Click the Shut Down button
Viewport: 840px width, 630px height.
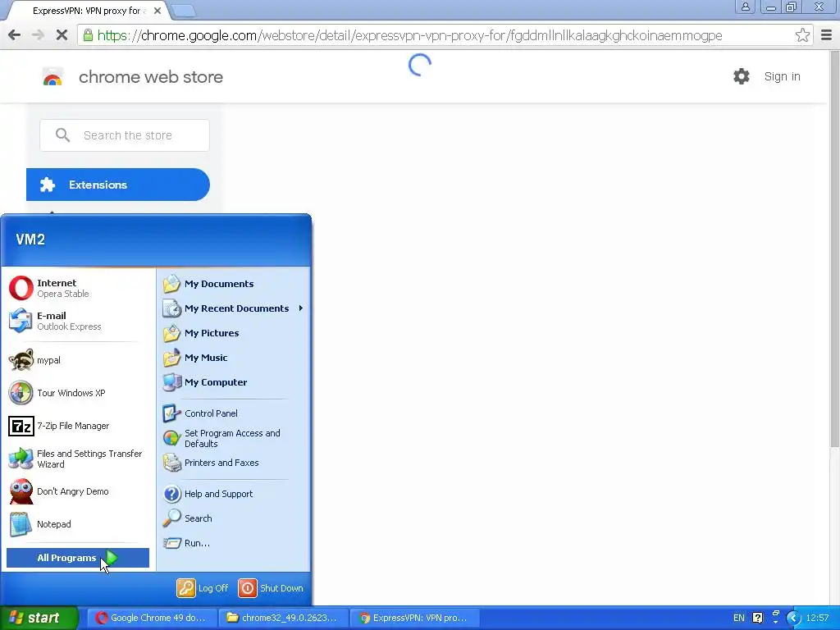point(271,587)
